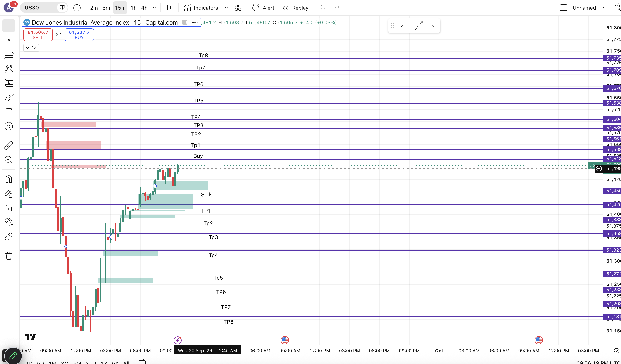Image resolution: width=621 pixels, height=364 pixels.
Task: Expand the Indicators favorites dropdown arrow
Action: point(226,8)
